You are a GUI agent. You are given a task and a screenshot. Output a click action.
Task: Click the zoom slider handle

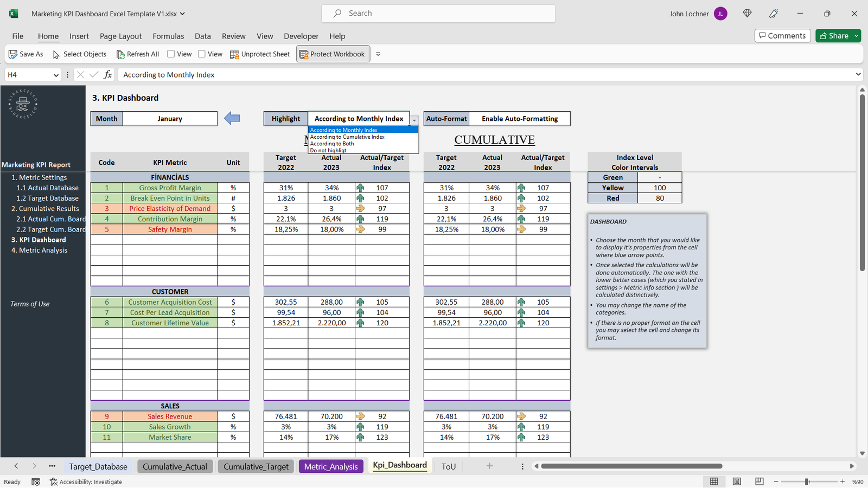coord(807,481)
